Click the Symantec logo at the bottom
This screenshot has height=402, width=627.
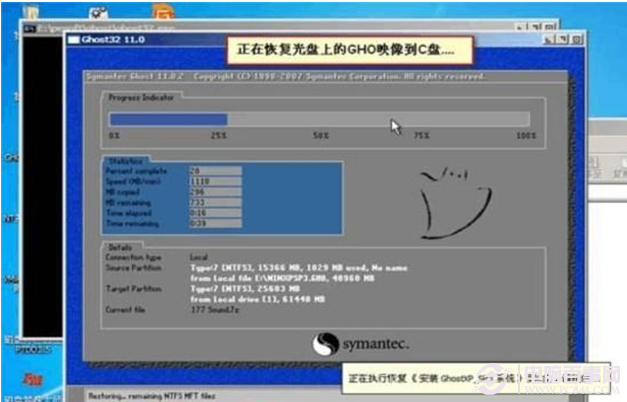[360, 344]
